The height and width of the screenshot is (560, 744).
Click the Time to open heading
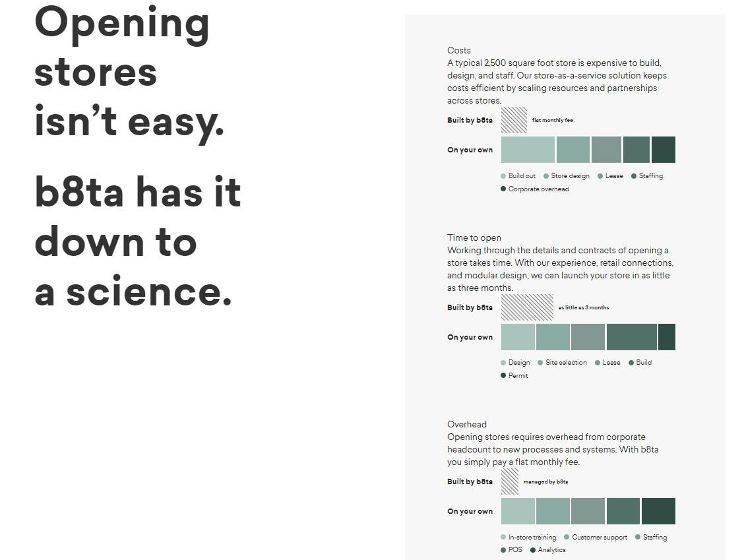pos(474,237)
